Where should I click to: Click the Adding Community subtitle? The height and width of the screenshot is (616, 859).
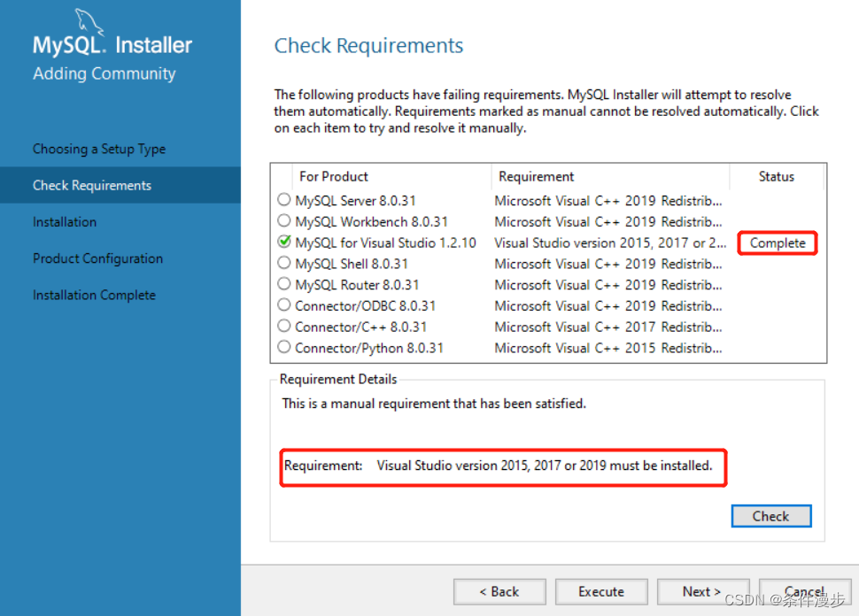[104, 73]
